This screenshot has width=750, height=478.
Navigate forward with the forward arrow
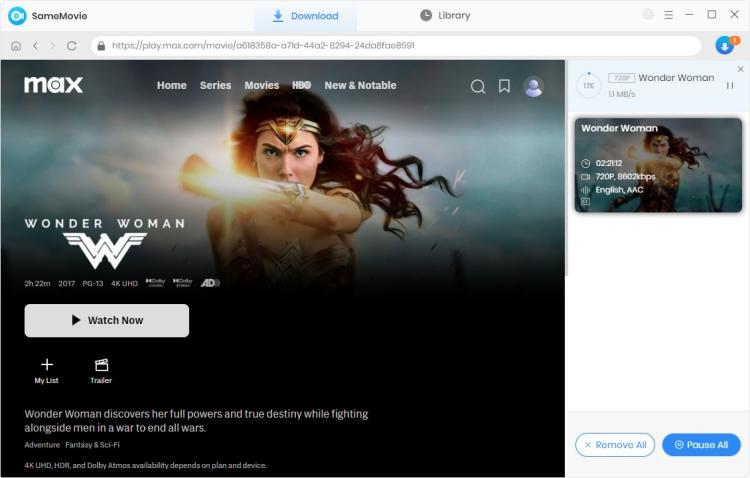click(x=53, y=46)
